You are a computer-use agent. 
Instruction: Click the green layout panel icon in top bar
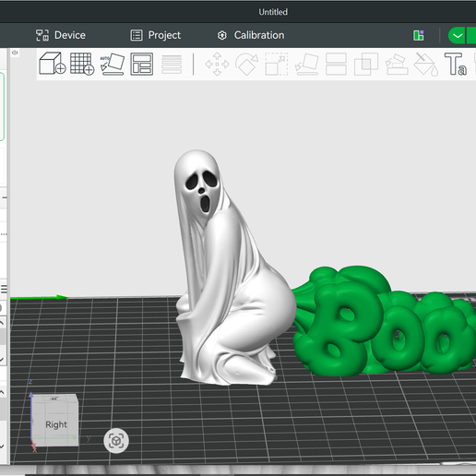pyautogui.click(x=419, y=36)
